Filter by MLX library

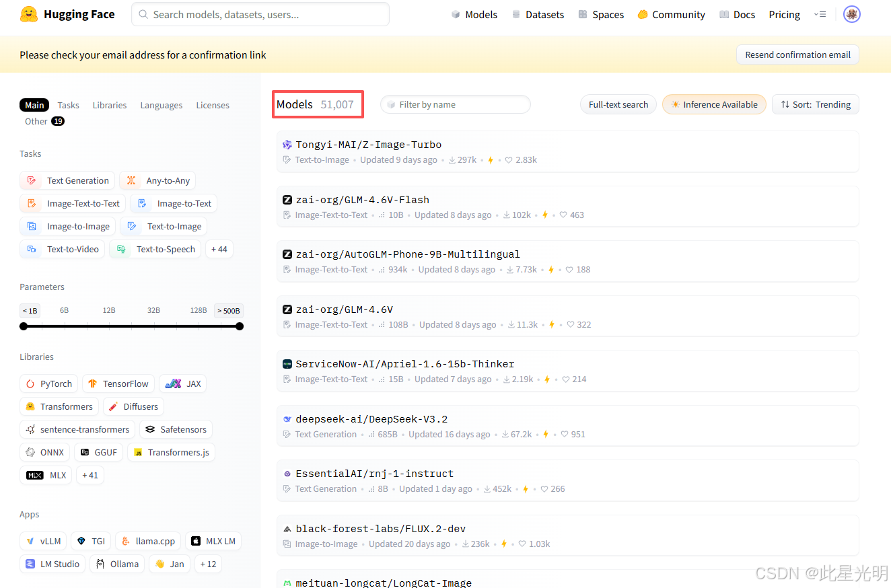point(46,475)
